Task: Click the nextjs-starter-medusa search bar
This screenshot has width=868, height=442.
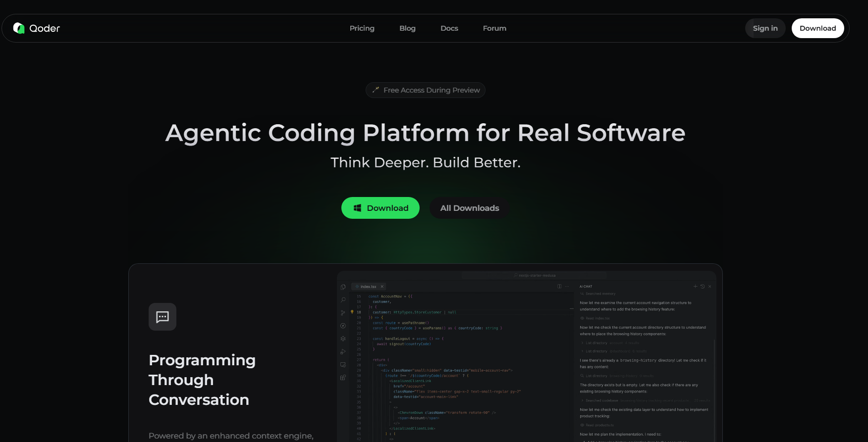Action: point(535,275)
